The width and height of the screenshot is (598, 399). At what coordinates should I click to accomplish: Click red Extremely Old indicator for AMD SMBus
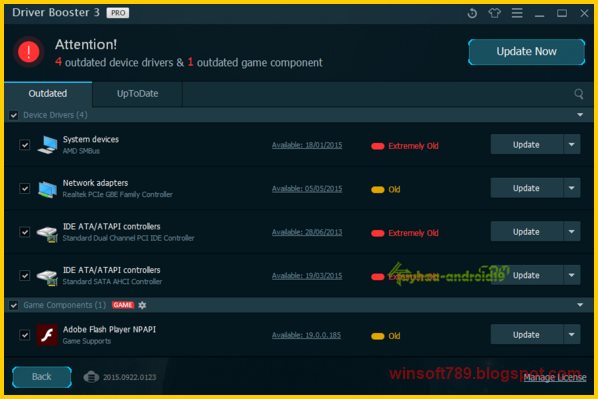(378, 146)
